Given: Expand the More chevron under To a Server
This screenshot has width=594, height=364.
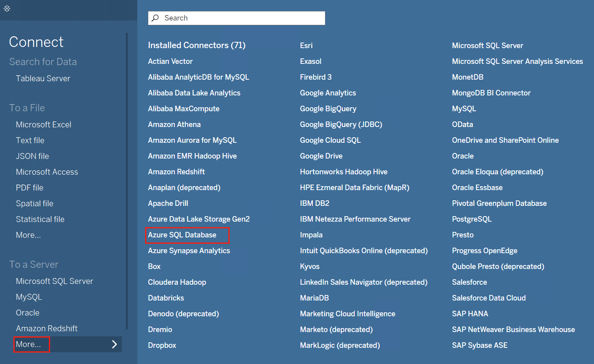Looking at the screenshot, I should [114, 344].
